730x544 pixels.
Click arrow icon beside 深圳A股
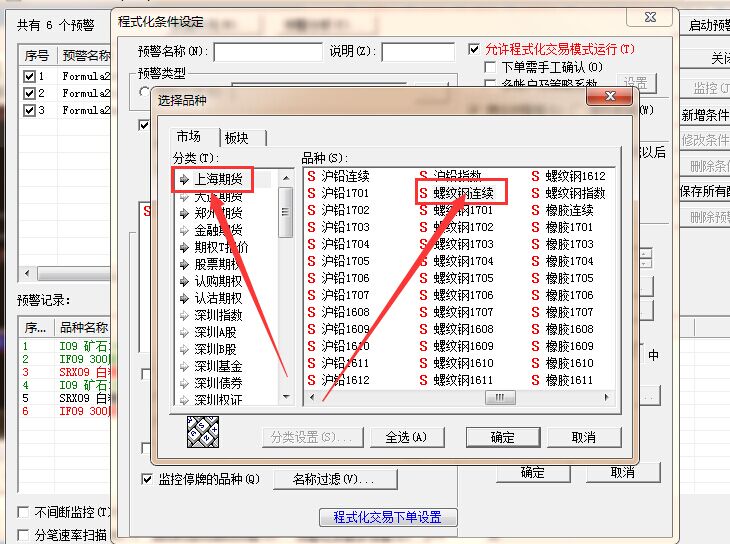tap(184, 333)
